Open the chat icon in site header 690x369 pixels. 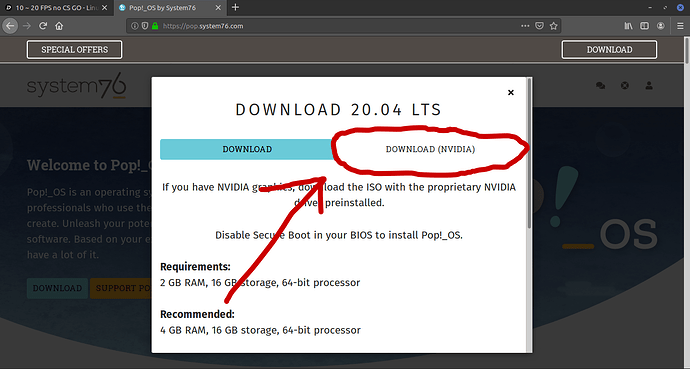coord(600,86)
